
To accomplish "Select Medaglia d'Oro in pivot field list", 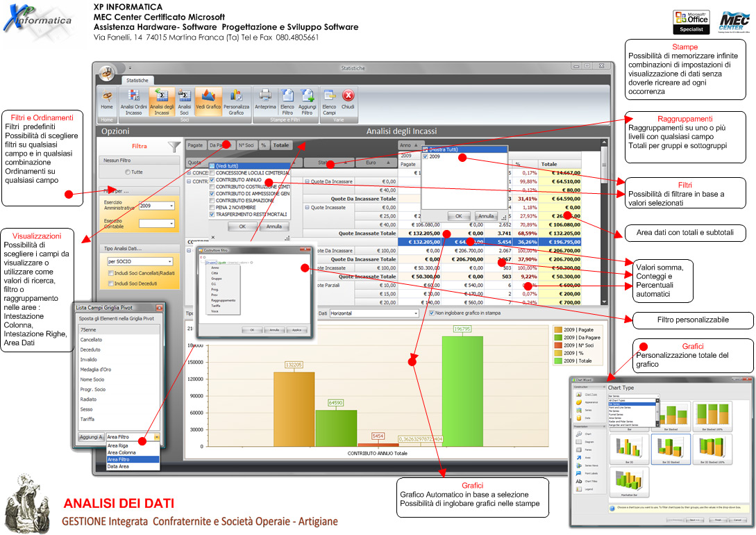I will [x=97, y=368].
